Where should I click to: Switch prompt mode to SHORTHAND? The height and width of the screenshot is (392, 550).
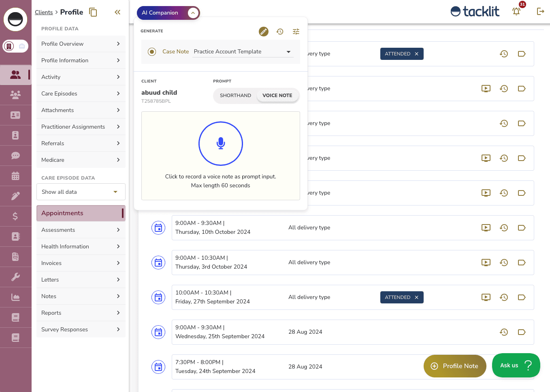click(235, 95)
